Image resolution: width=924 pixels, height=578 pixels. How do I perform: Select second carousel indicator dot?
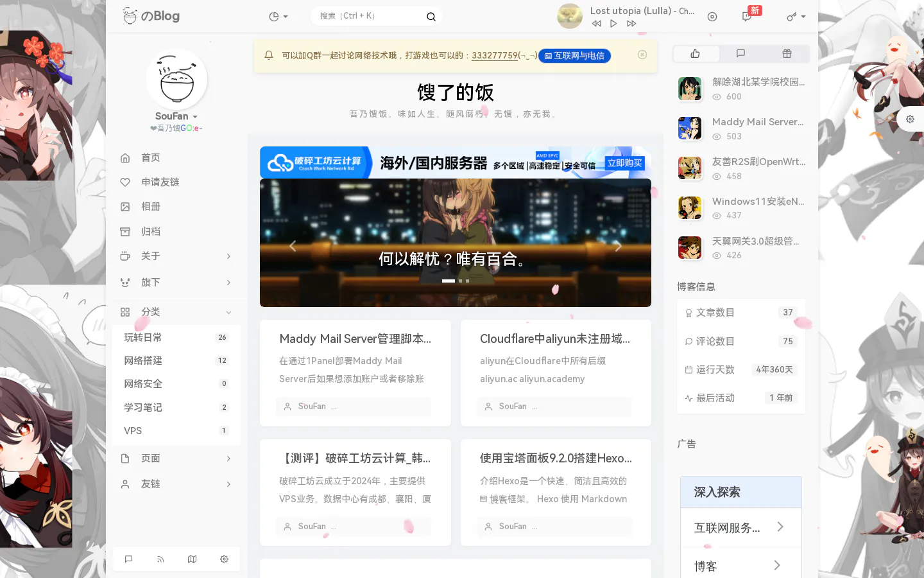point(460,281)
